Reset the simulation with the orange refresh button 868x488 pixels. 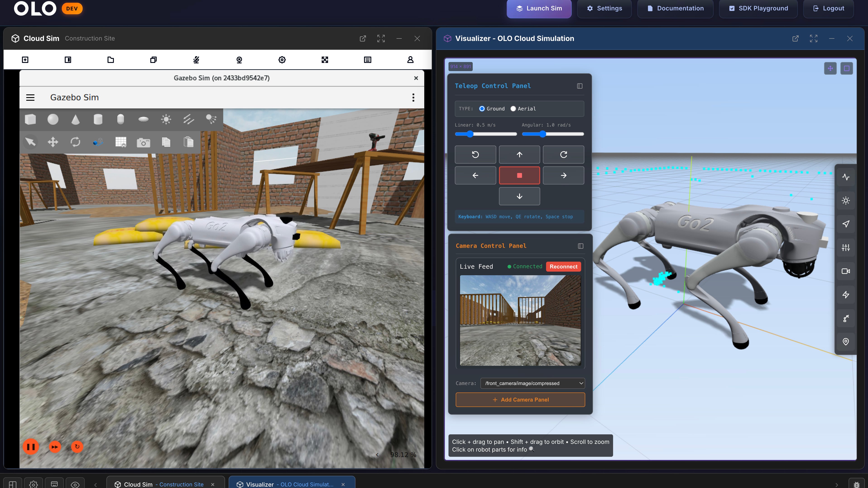click(77, 447)
